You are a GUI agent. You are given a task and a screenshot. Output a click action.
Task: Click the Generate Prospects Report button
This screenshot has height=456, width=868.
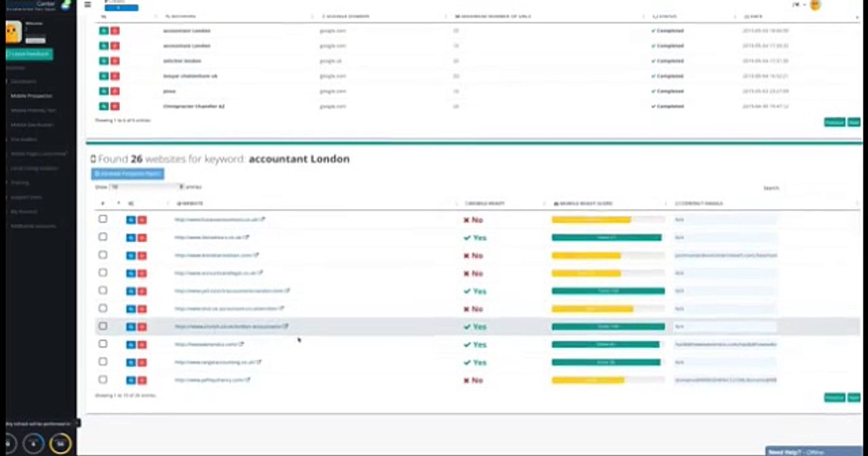pyautogui.click(x=128, y=174)
